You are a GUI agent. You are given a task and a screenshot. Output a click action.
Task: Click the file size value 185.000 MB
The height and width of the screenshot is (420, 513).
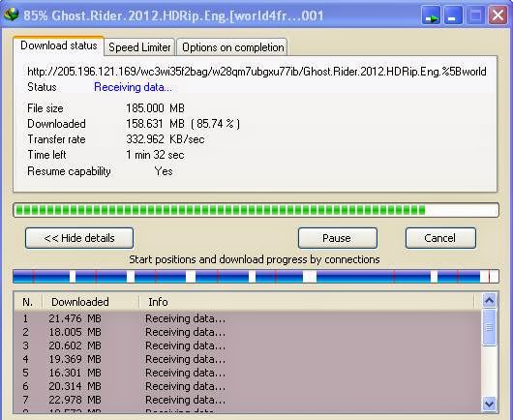[156, 108]
